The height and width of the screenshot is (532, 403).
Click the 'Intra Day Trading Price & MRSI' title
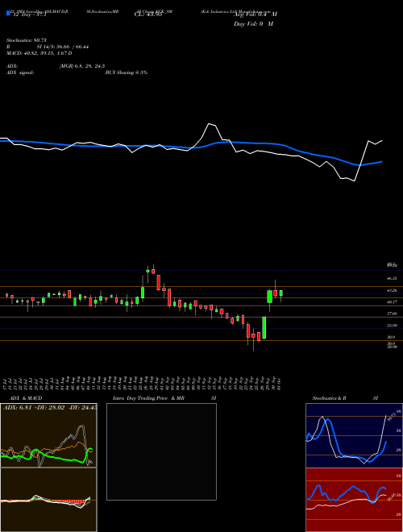click(x=165, y=398)
